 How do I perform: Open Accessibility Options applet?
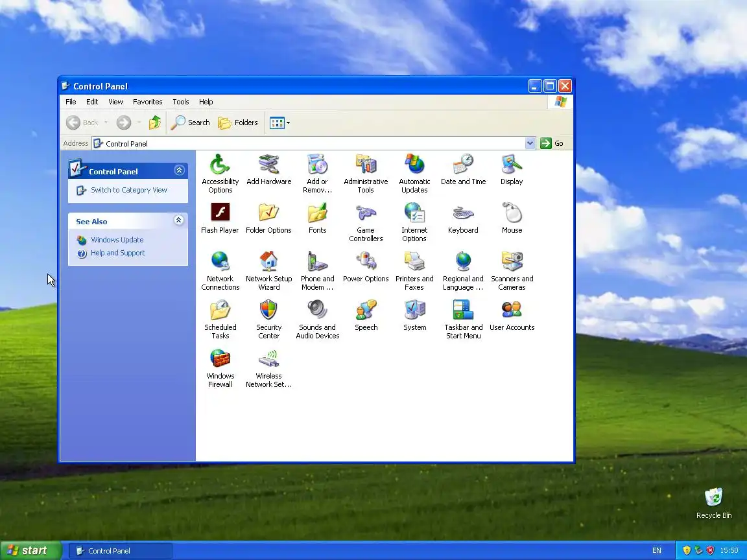click(x=220, y=173)
